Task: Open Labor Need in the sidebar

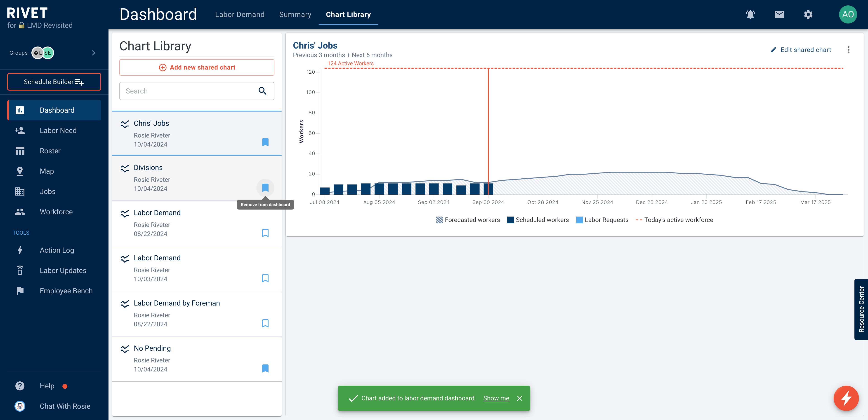Action: [x=54, y=130]
